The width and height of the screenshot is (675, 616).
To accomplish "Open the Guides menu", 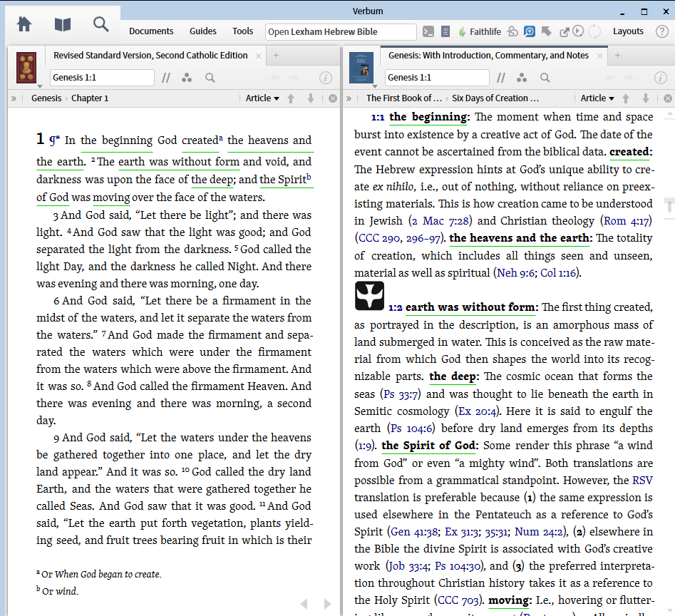I will [x=202, y=31].
